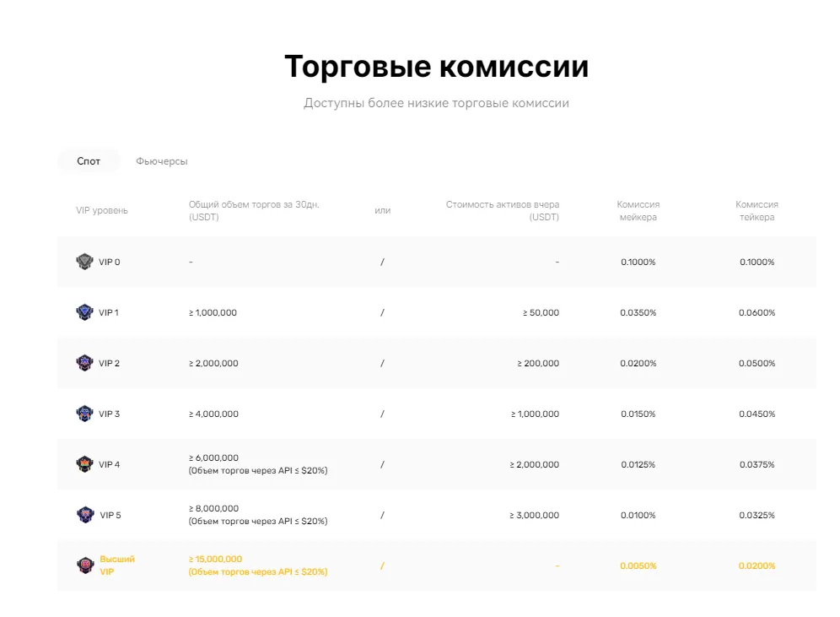Select the gold Высший VIP crest
The height and width of the screenshot is (617, 840).
click(85, 566)
